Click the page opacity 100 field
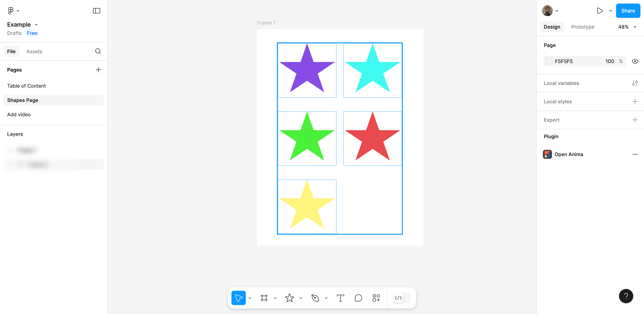Screen dimensions: 644x314 point(610,61)
